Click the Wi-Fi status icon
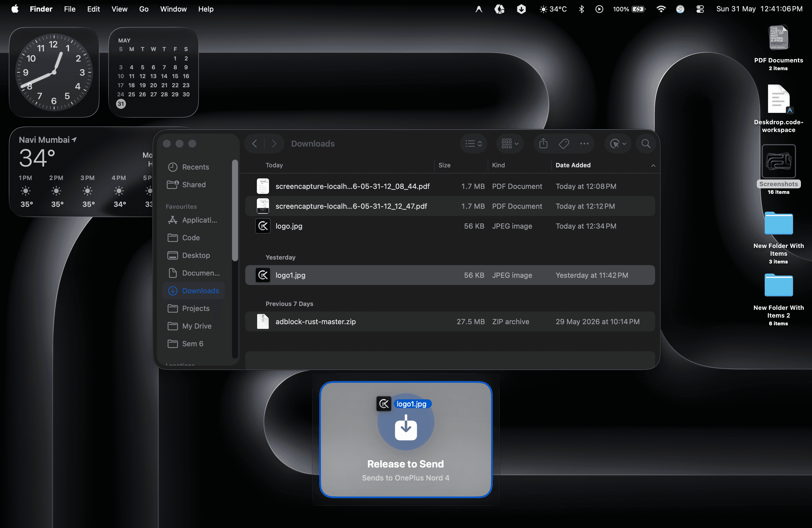The width and height of the screenshot is (812, 528). (661, 9)
